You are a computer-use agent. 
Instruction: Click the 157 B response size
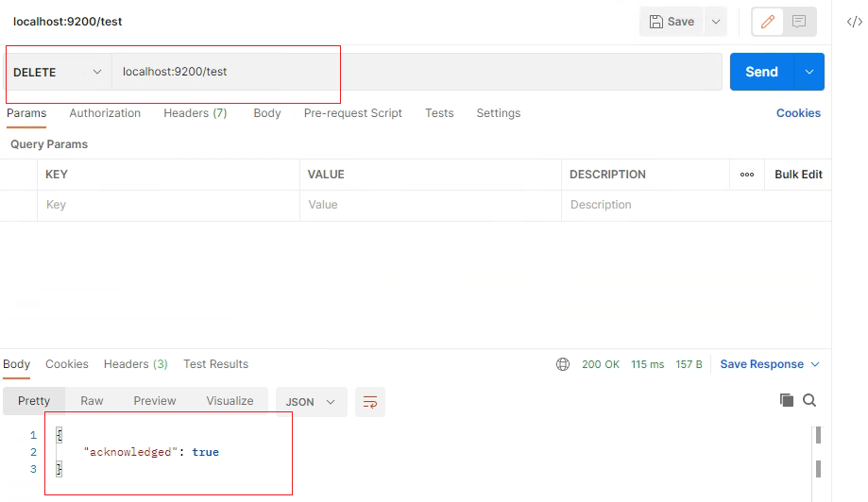point(689,364)
